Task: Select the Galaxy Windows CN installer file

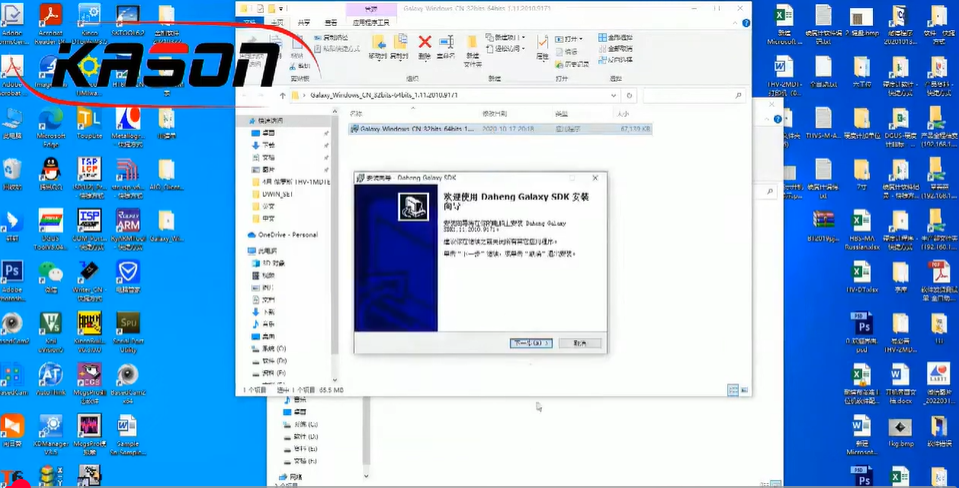Action: click(415, 129)
